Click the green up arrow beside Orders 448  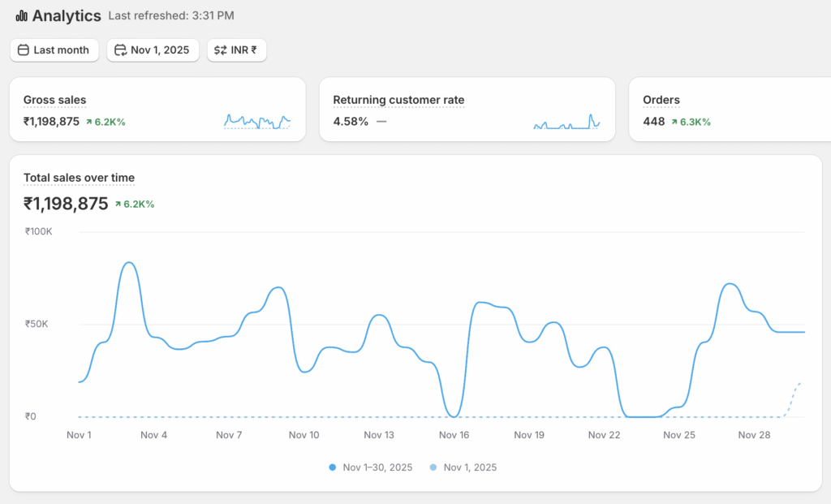[x=674, y=123]
